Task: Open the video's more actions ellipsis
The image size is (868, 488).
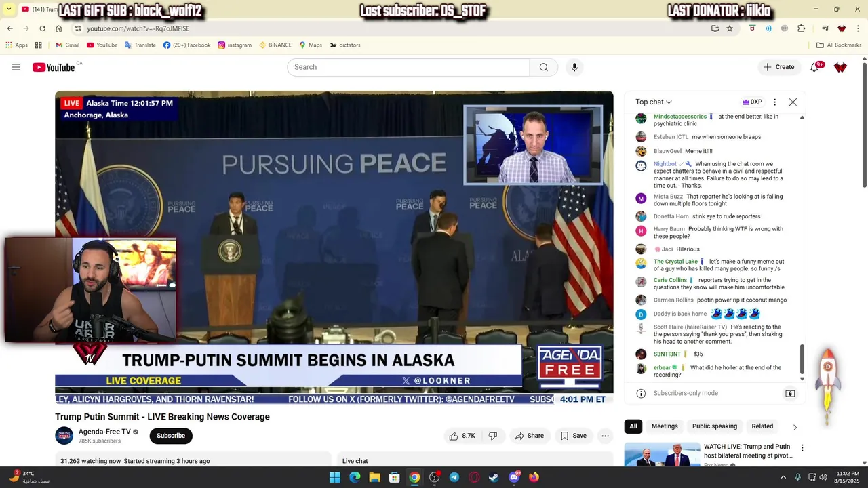Action: pos(606,436)
